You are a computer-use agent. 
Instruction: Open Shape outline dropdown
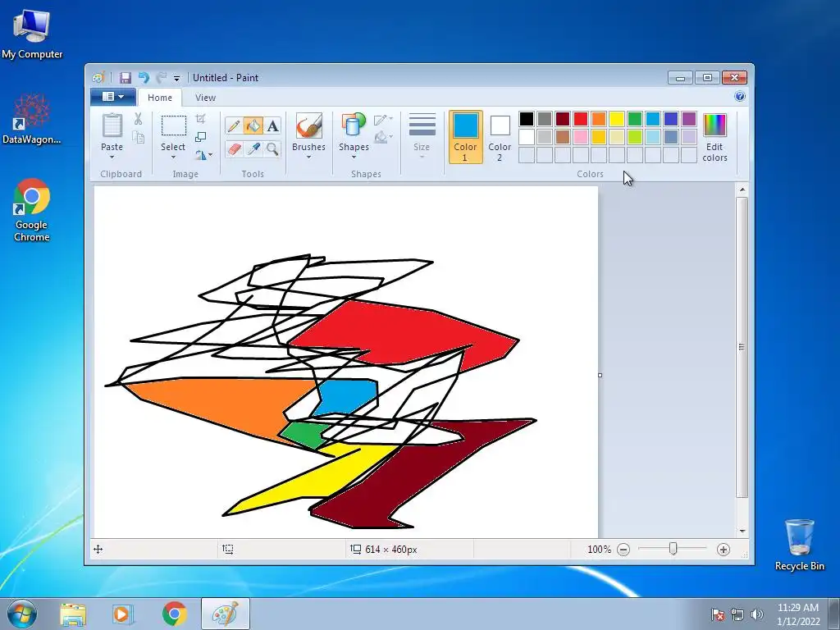pyautogui.click(x=383, y=119)
